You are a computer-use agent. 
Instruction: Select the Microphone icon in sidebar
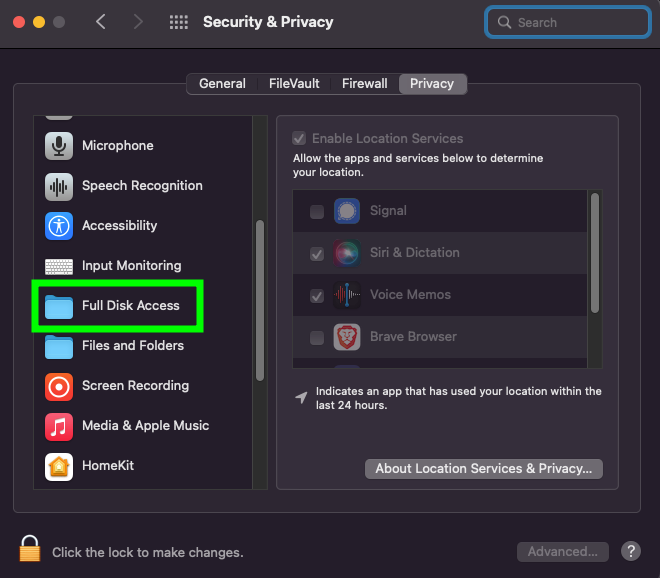point(59,146)
